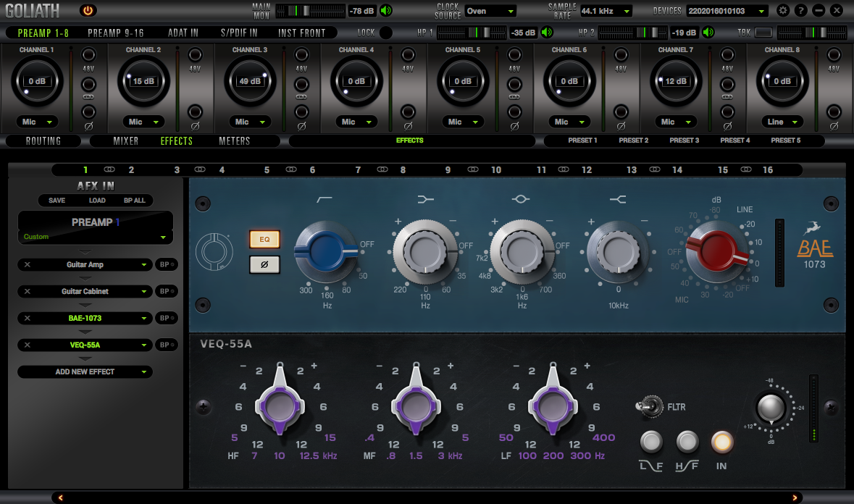Toggle the BAE 1073 EQ button
Image resolution: width=854 pixels, height=504 pixels.
(264, 239)
